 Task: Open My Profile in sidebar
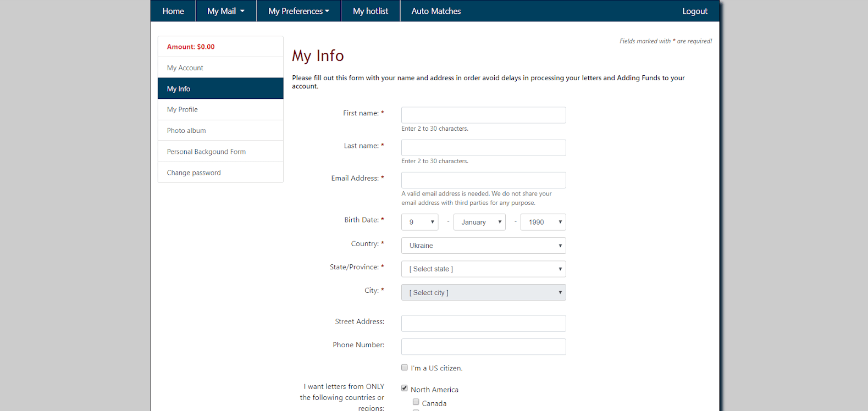(220, 109)
